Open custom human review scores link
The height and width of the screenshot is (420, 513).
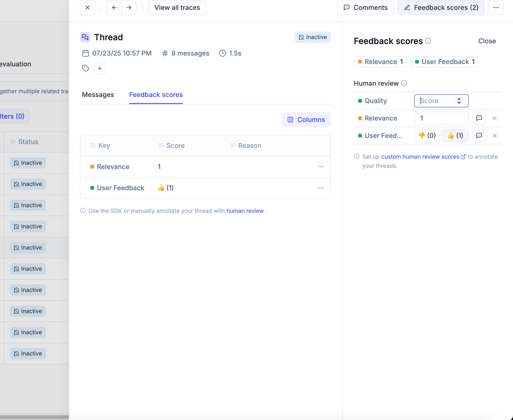[420, 157]
